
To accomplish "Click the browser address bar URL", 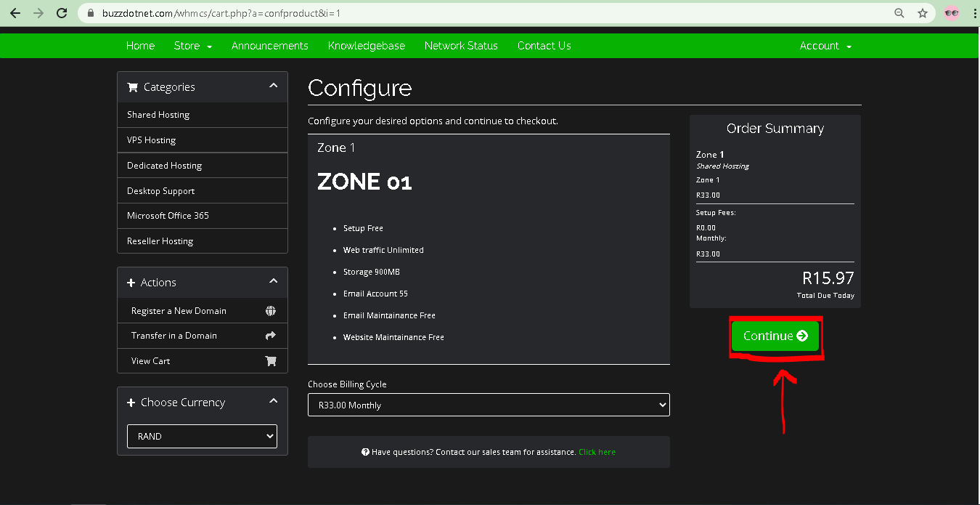I will click(x=436, y=13).
